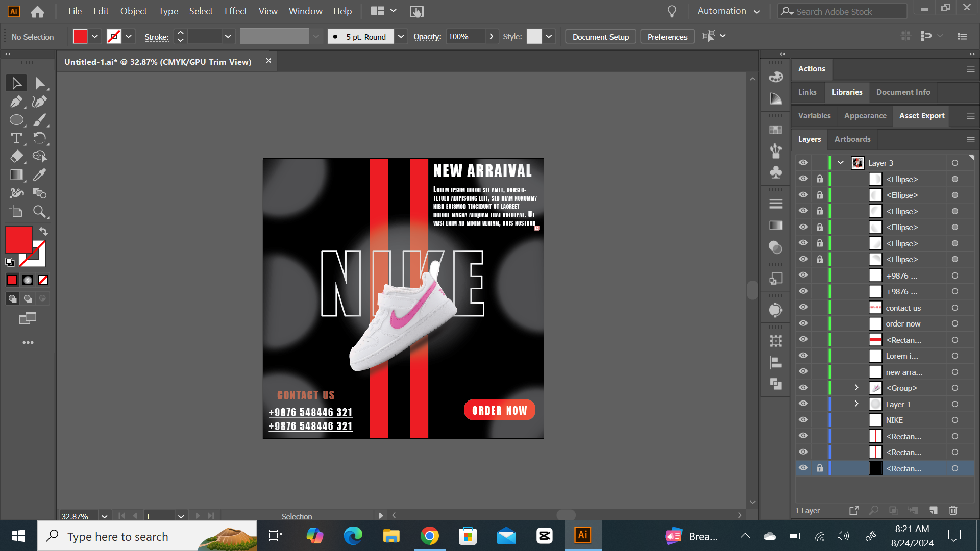Viewport: 980px width, 551px height.
Task: Hide the Layer 3 visibility eye
Action: pos(803,163)
